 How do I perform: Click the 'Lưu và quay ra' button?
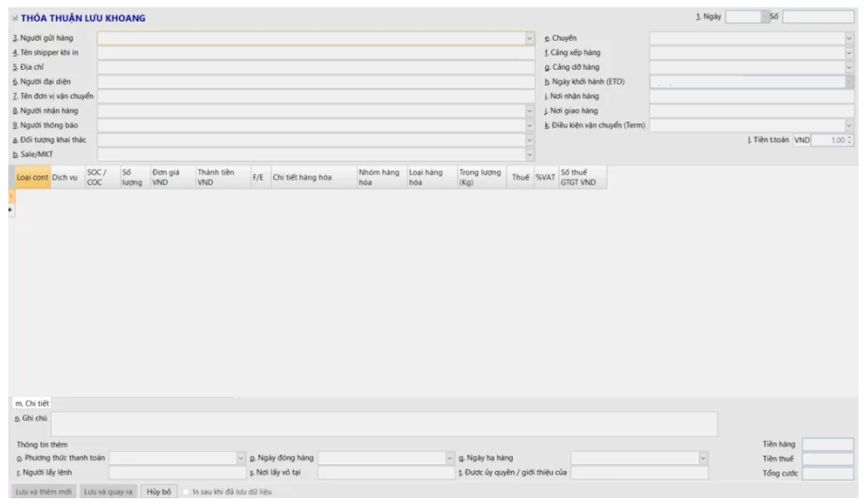pyautogui.click(x=109, y=492)
